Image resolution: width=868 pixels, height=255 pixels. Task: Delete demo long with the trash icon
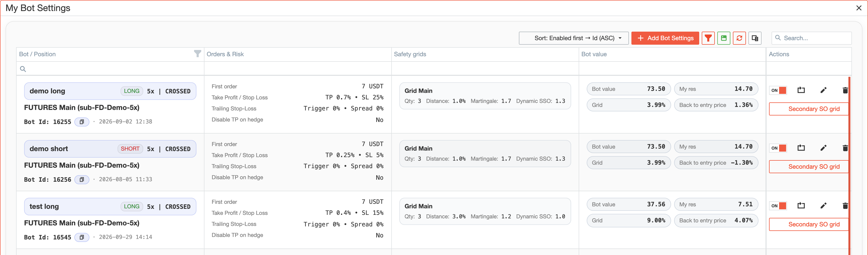(x=845, y=90)
